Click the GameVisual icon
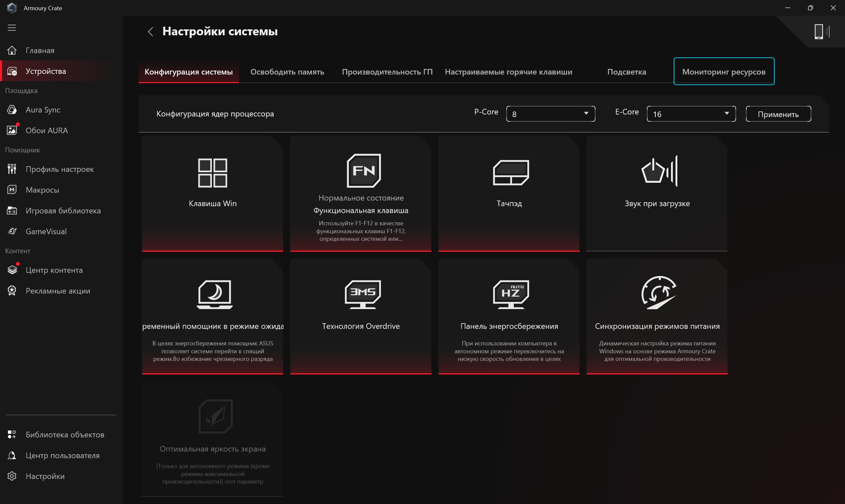Viewport: 845px width, 504px height. coord(12,231)
